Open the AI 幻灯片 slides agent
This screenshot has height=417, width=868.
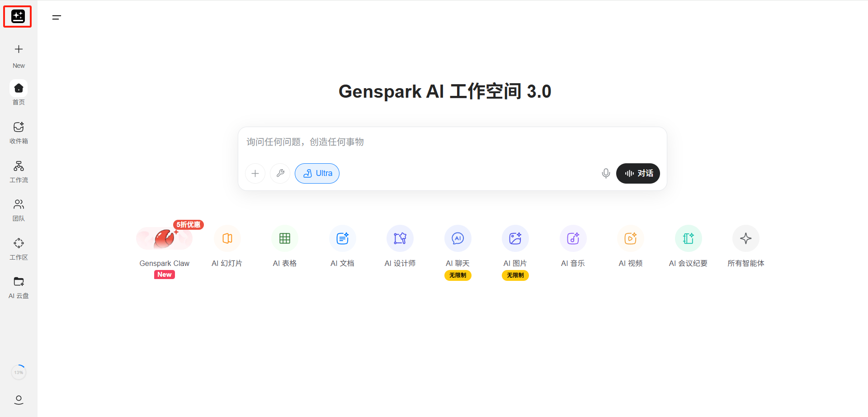coord(227,239)
